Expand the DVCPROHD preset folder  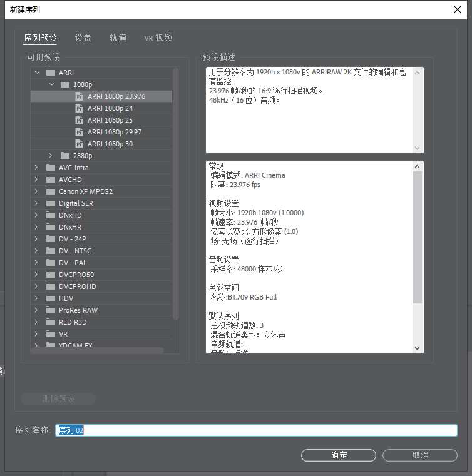(36, 286)
